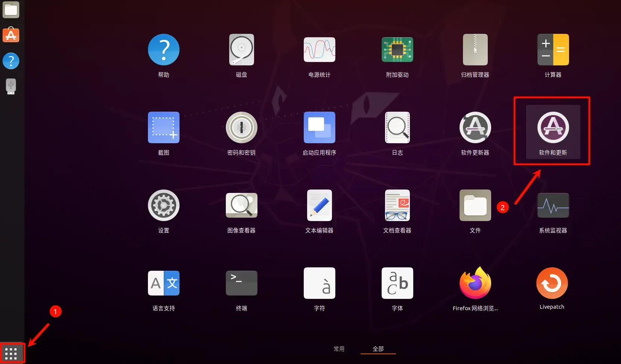Screen dimensions: 621x364
Task: Switch to the 常用 tab
Action: [x=339, y=349]
